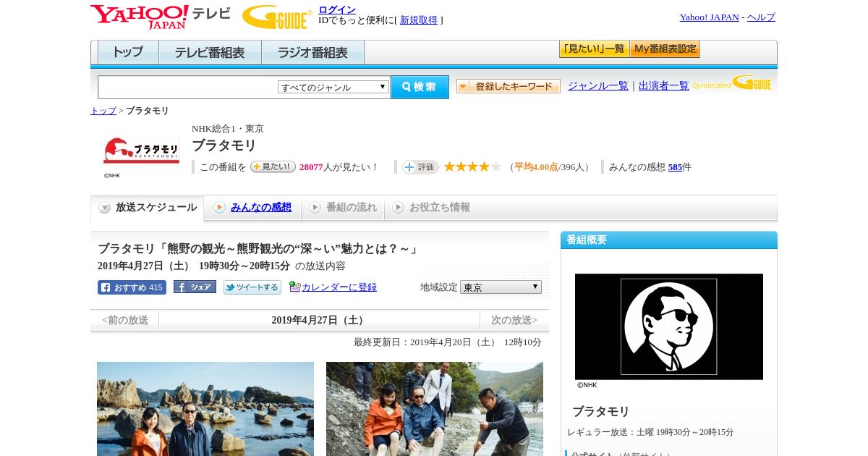The width and height of the screenshot is (868, 456).
Task: Click the Yahoo! JAPAN テレビ logo
Action: tap(161, 17)
